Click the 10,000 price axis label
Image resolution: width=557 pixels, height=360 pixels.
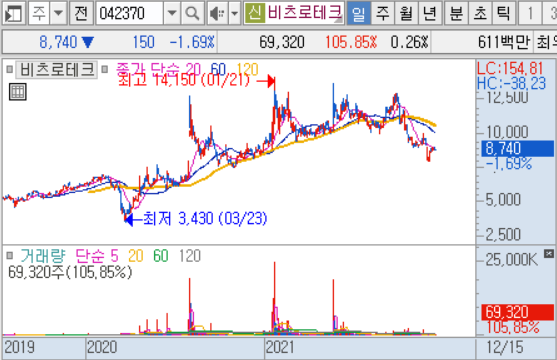point(507,132)
